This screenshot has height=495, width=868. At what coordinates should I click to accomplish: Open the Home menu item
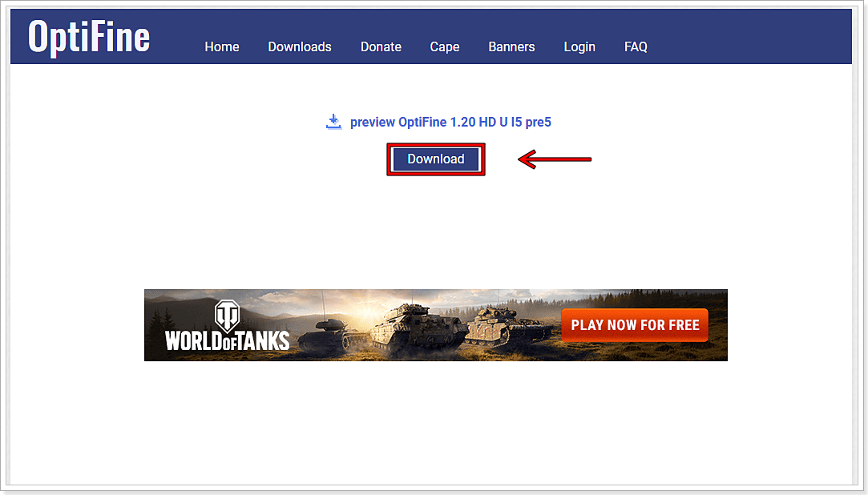click(x=222, y=47)
